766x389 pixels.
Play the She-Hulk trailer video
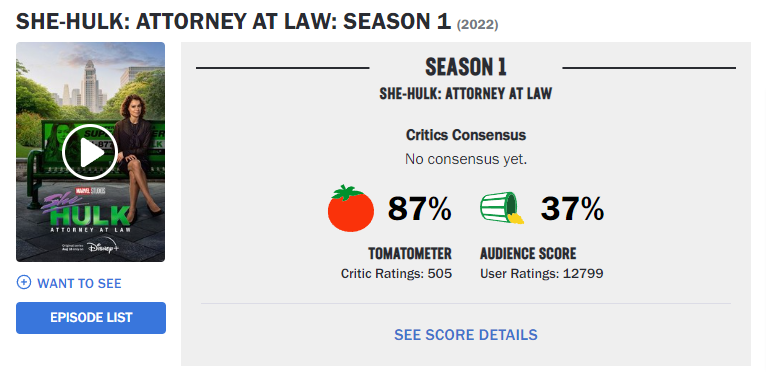(x=90, y=152)
